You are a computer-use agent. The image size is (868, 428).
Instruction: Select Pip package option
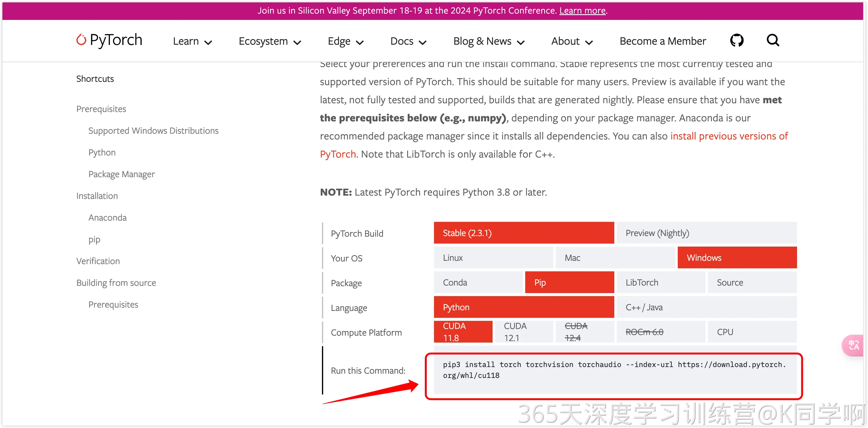click(570, 282)
